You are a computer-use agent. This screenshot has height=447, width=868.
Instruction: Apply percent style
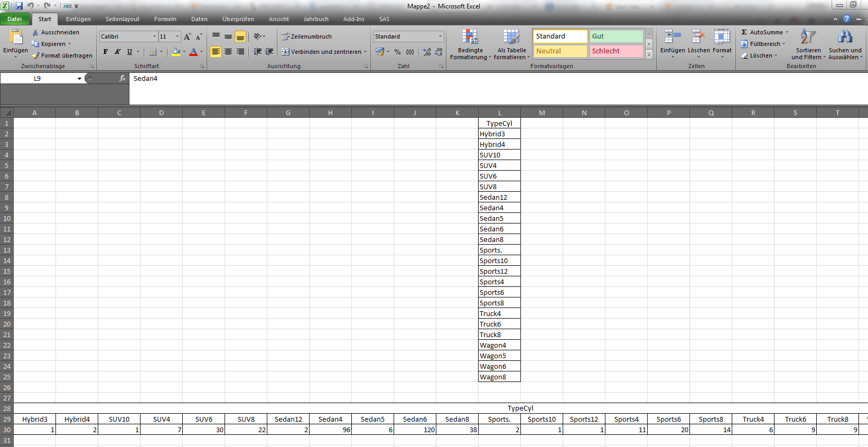pos(397,52)
